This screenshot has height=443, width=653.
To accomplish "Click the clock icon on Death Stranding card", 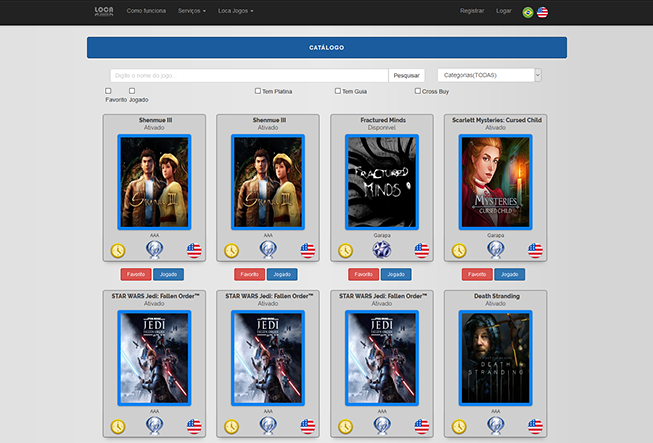I will pos(459,427).
